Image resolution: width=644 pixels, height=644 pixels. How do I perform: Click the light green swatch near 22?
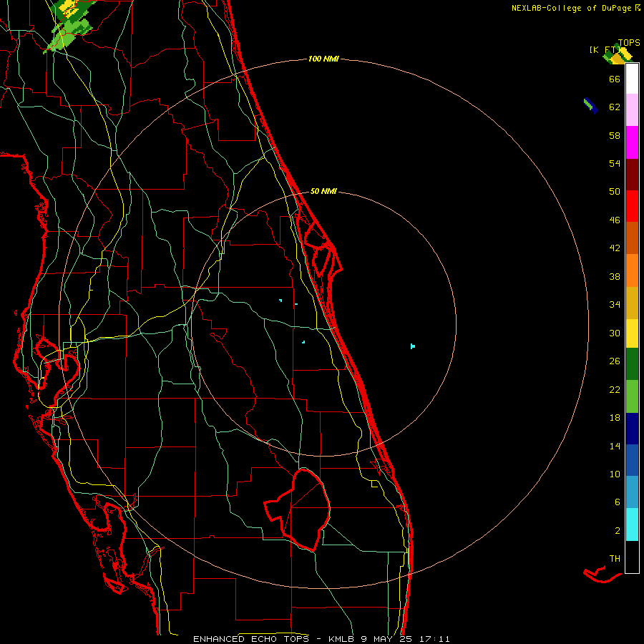[x=632, y=396]
